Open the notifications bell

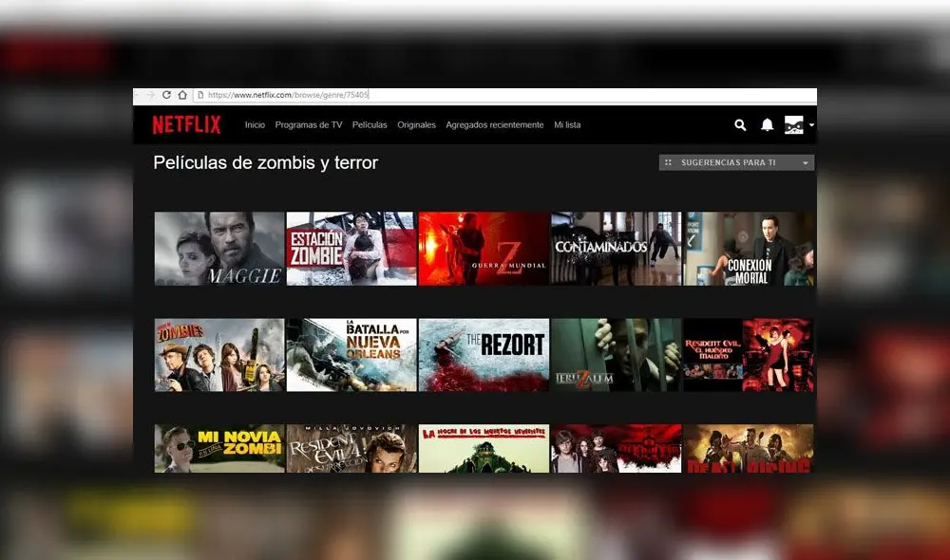click(768, 124)
